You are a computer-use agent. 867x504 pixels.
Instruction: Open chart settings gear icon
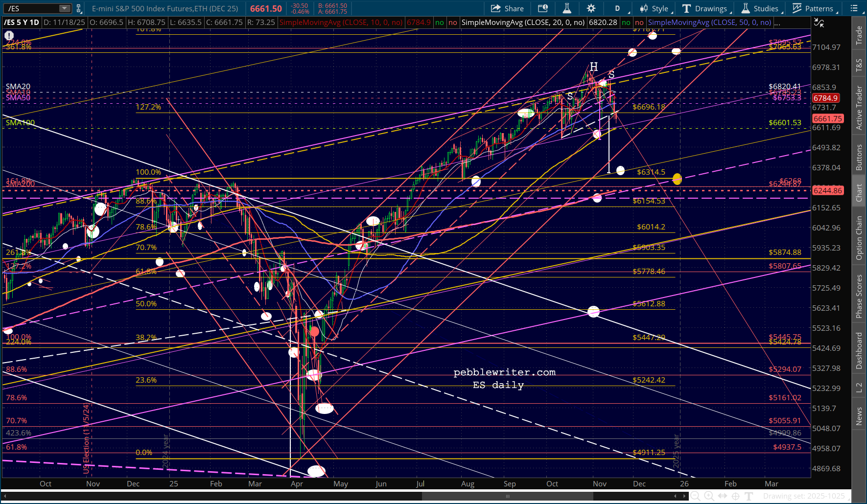tap(591, 8)
